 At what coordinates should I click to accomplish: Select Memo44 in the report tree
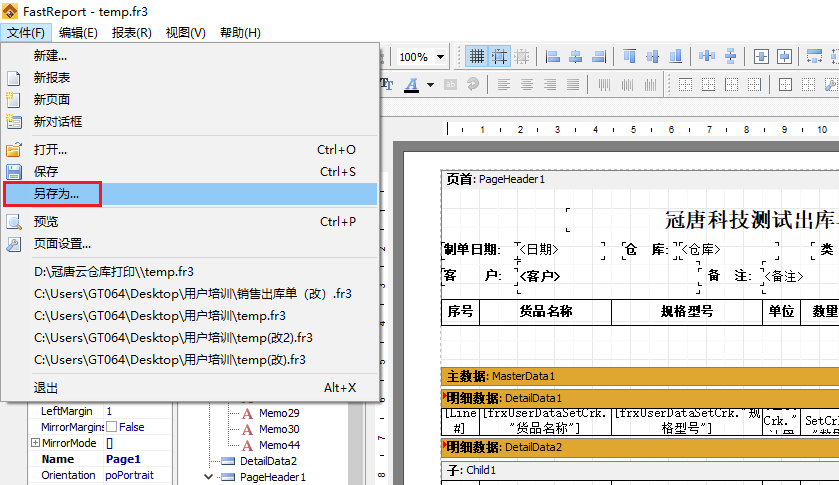pos(279,445)
